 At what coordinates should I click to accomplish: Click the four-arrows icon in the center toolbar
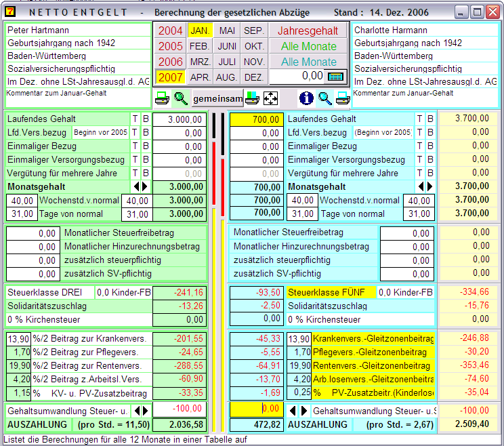click(270, 98)
